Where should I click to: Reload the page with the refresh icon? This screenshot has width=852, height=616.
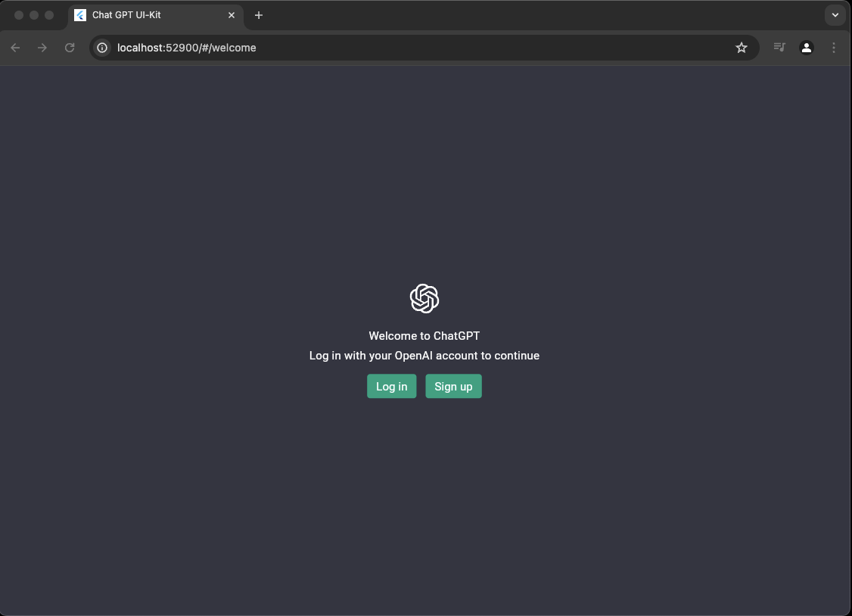(x=70, y=48)
